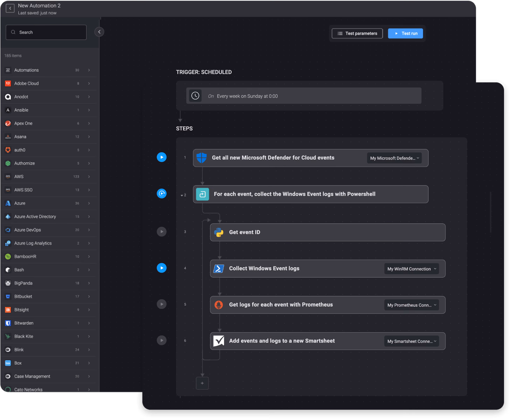Click the teal loop icon in step 2
The height and width of the screenshot is (420, 512).
(x=202, y=195)
